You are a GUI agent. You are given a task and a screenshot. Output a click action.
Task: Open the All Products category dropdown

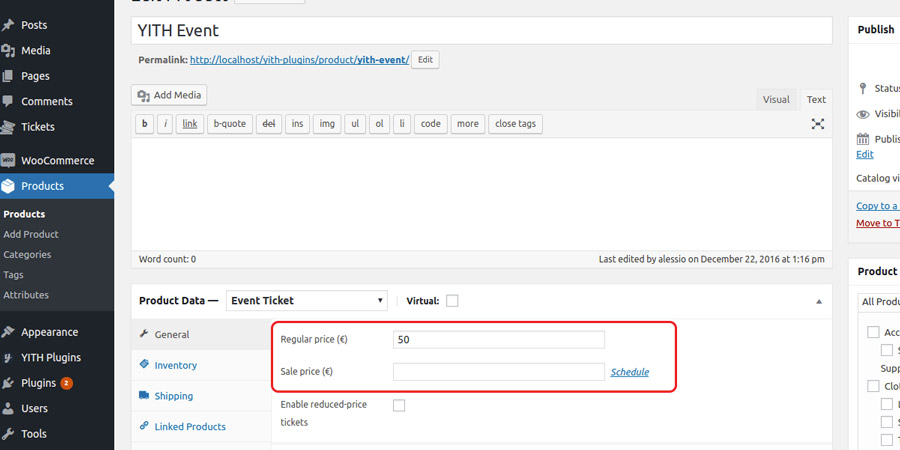pyautogui.click(x=879, y=301)
